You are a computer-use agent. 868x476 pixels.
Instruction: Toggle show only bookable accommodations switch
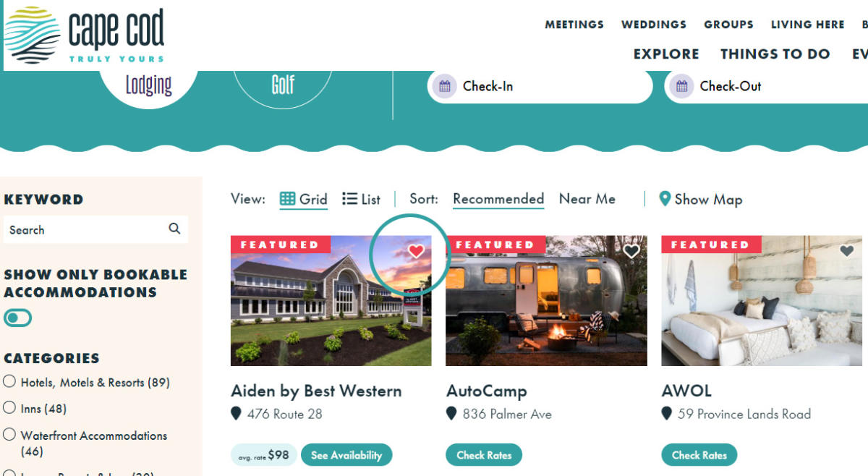[x=17, y=318]
